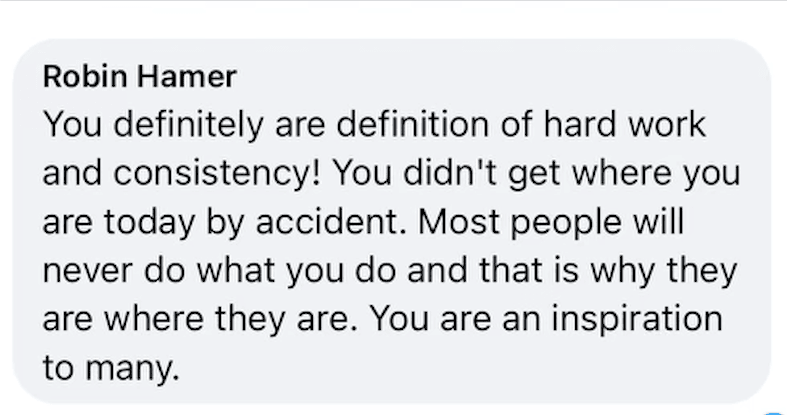Click the word "definitely" in the comment
787x415 pixels.
point(188,125)
